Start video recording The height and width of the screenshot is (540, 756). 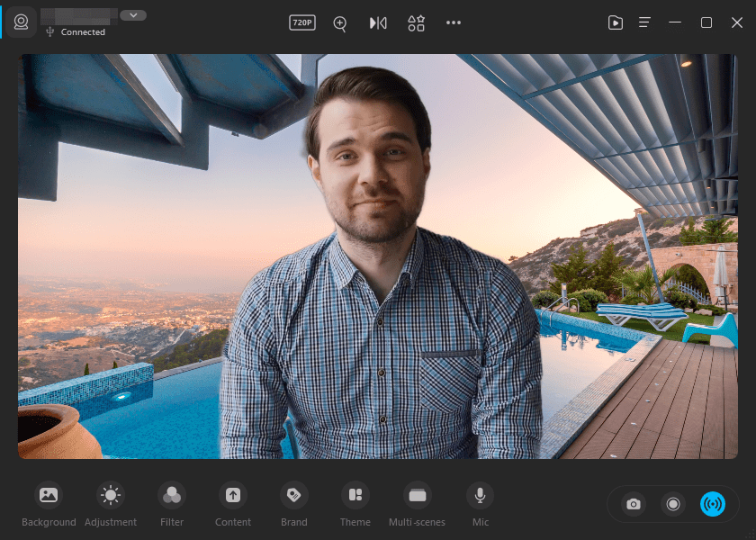673,504
